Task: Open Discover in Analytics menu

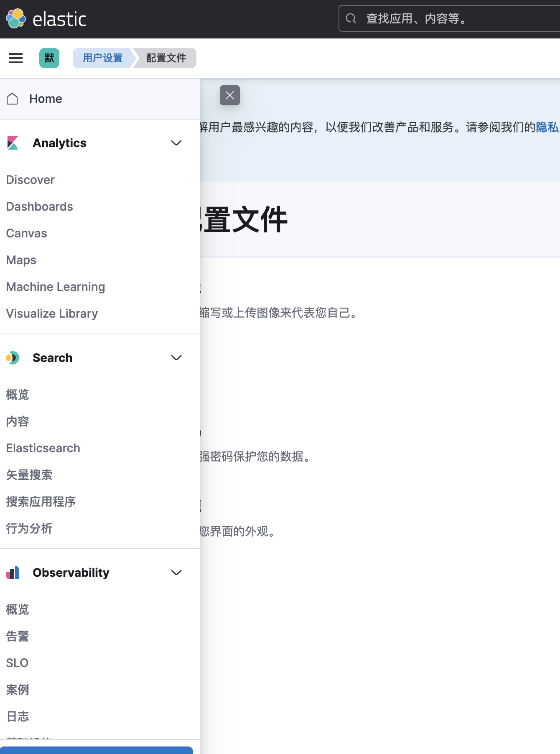Action: click(31, 180)
